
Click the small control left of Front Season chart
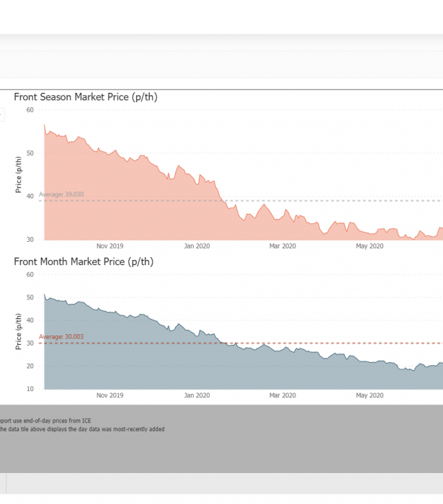pos(1,114)
